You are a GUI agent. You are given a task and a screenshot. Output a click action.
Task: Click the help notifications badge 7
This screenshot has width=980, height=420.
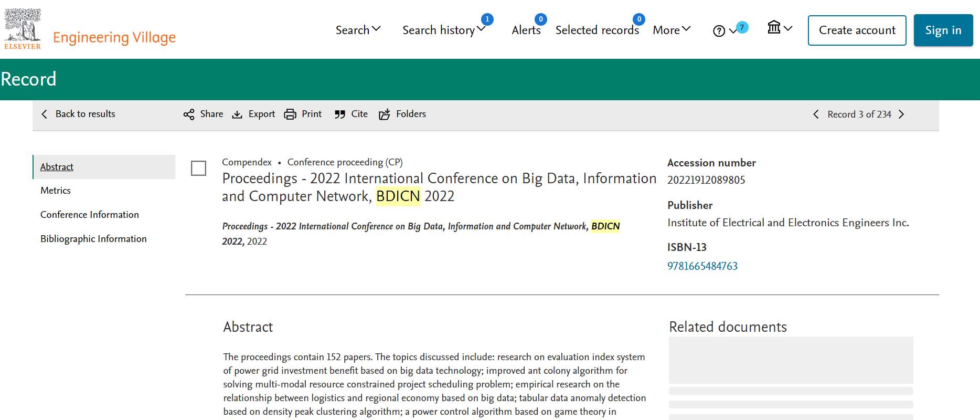[742, 27]
